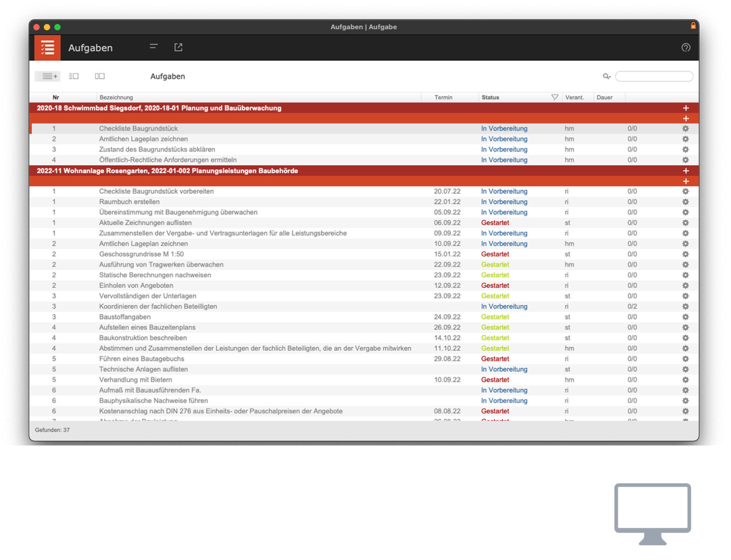Sort by Dauer column header

coord(604,97)
